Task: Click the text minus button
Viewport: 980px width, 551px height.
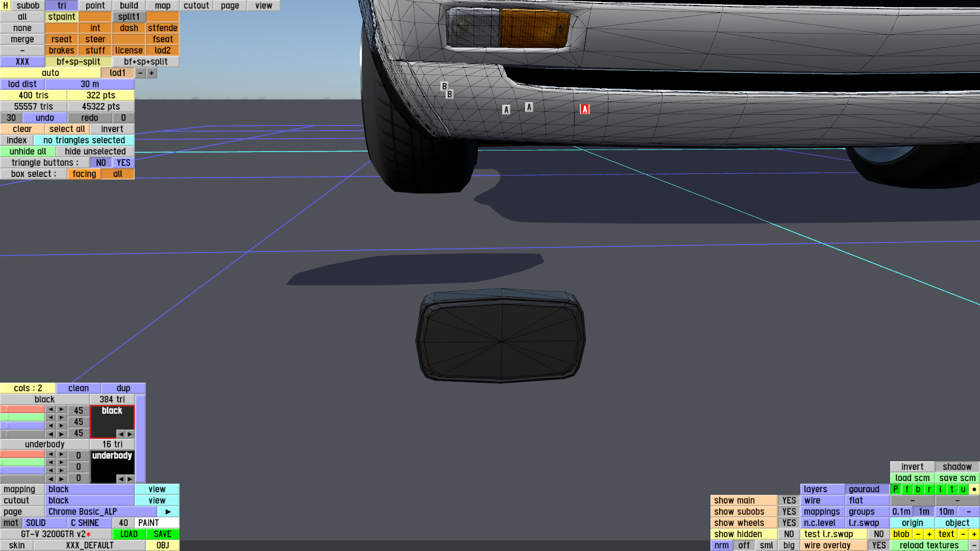Action: coord(963,534)
